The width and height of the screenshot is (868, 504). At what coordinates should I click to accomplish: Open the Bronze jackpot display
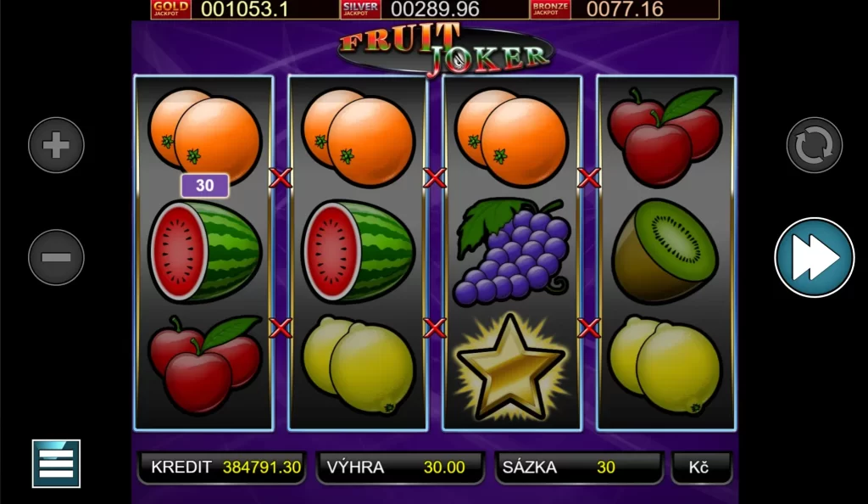click(x=625, y=9)
